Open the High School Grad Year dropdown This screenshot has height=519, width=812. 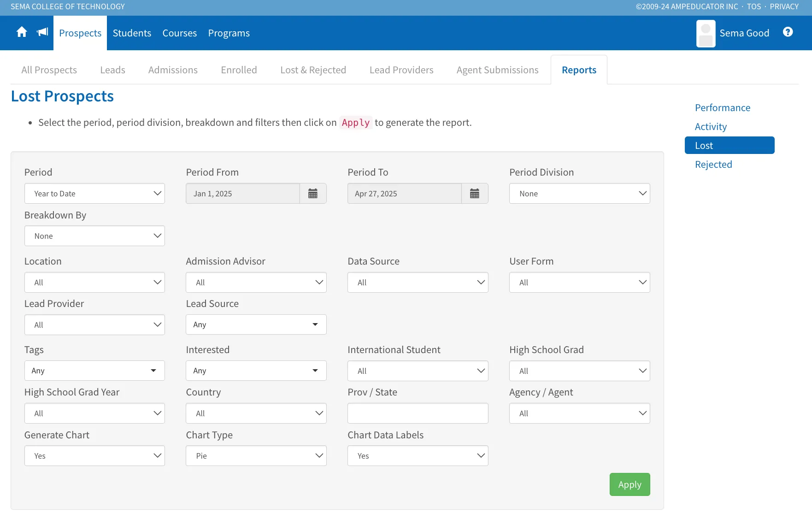94,413
